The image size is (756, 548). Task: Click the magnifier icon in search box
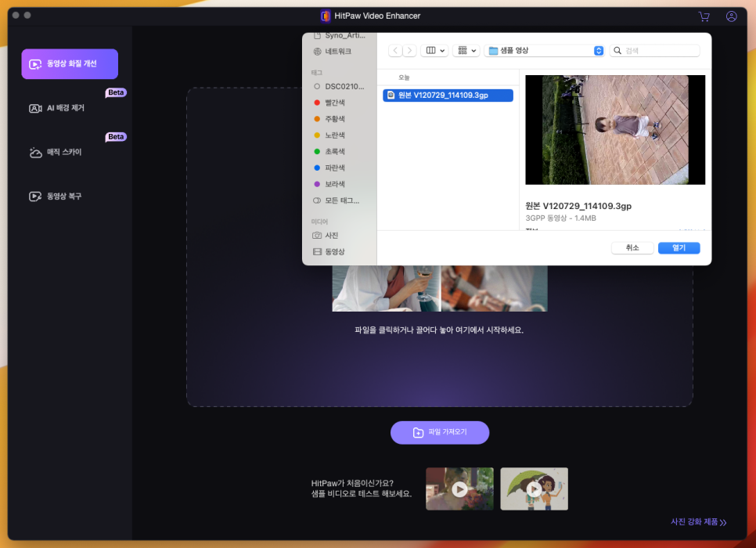pyautogui.click(x=617, y=50)
